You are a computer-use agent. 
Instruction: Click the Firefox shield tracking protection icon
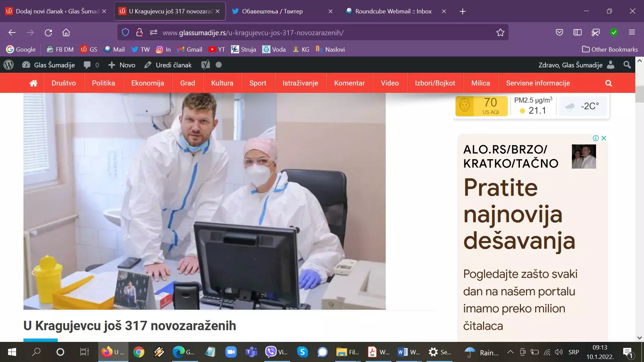pyautogui.click(x=125, y=33)
